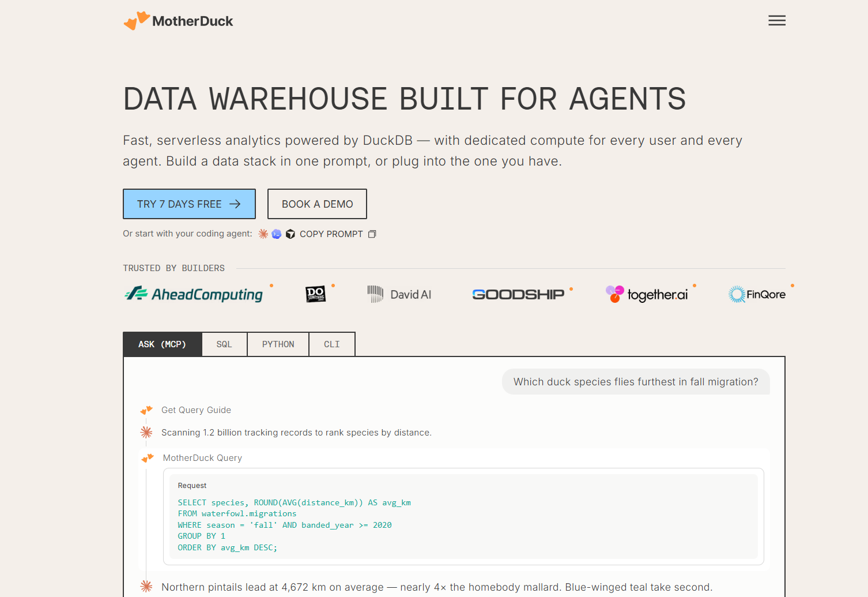Click the Do Something logo

coord(316,294)
